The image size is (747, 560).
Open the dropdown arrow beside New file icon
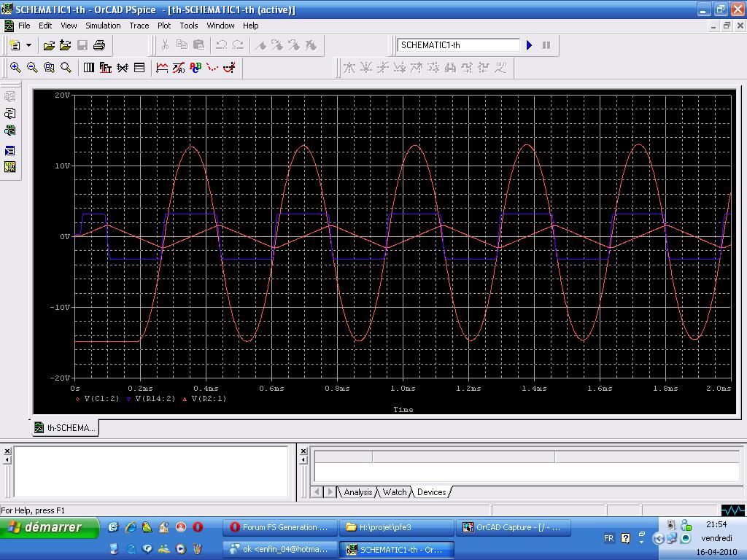[x=28, y=45]
